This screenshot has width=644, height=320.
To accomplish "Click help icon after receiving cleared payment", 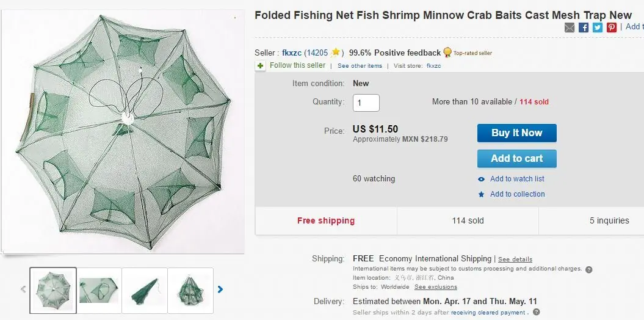I will coord(536,313).
